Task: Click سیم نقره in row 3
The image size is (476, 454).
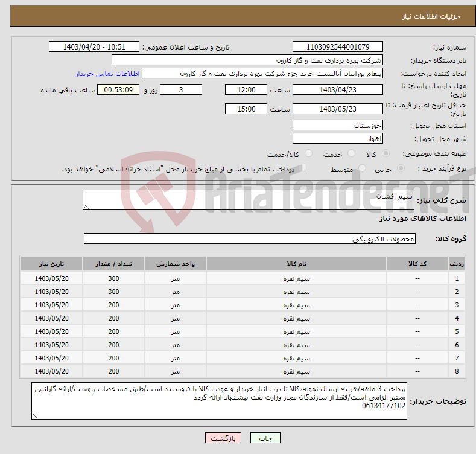Action: tap(296, 305)
